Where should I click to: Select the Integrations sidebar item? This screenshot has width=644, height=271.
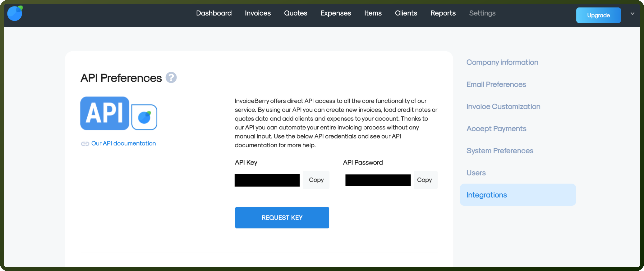click(518, 195)
